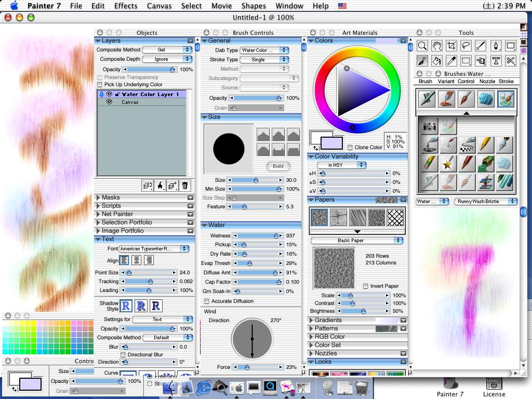Select the Pen tool

coord(495,46)
